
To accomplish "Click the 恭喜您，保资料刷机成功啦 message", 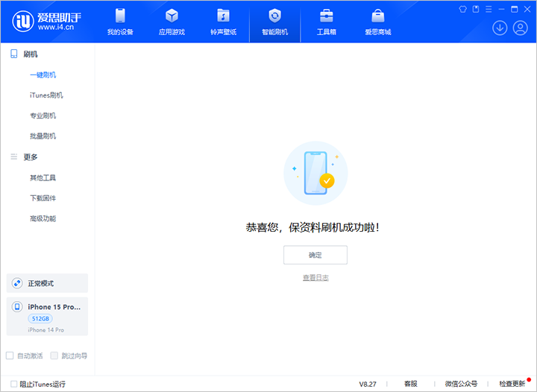I will pyautogui.click(x=313, y=227).
